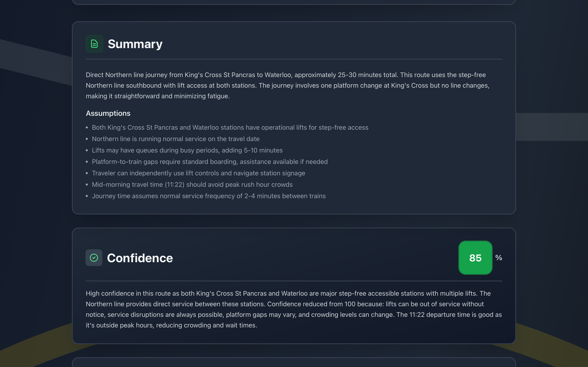Click the service frequency 2-4 minutes bullet
Viewport: 588px width, 367px height.
coord(208,196)
